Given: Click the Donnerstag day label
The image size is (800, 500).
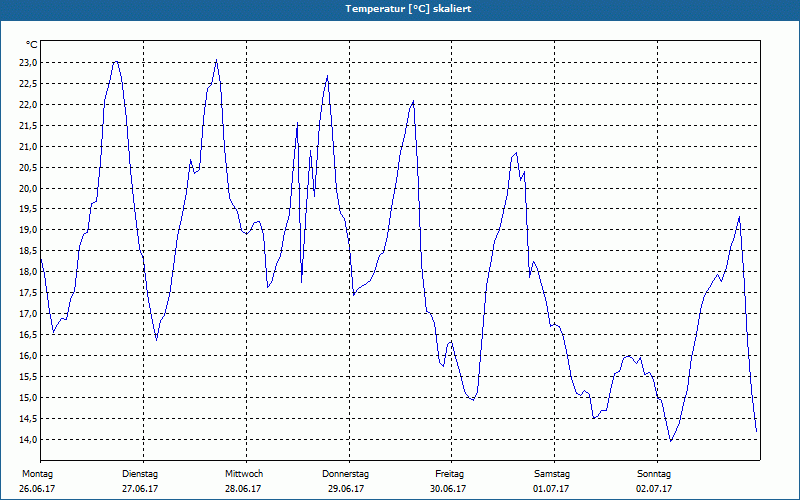Looking at the screenshot, I should tap(345, 474).
